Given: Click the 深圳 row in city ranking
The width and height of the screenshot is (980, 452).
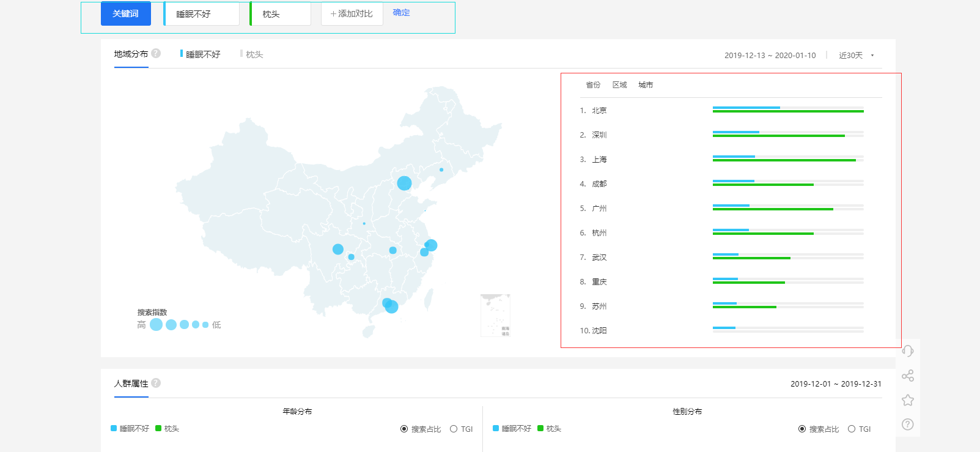Looking at the screenshot, I should tap(731, 135).
